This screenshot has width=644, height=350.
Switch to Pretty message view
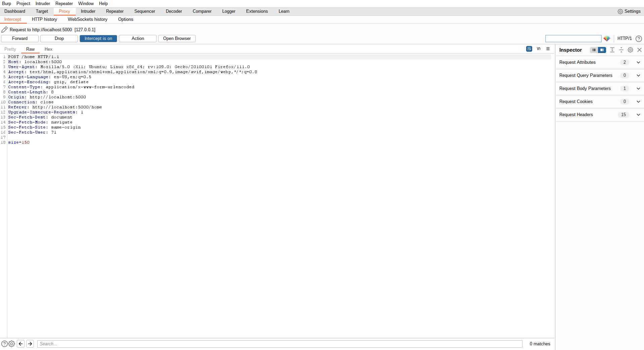10,49
